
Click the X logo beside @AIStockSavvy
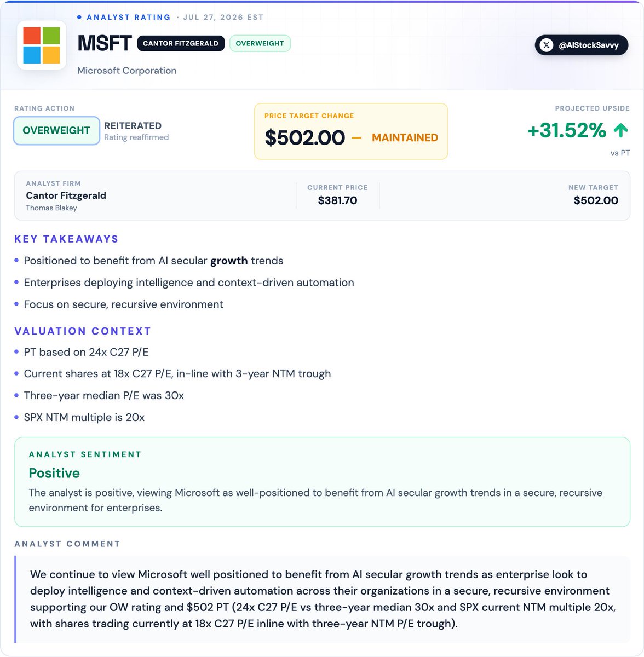[547, 45]
